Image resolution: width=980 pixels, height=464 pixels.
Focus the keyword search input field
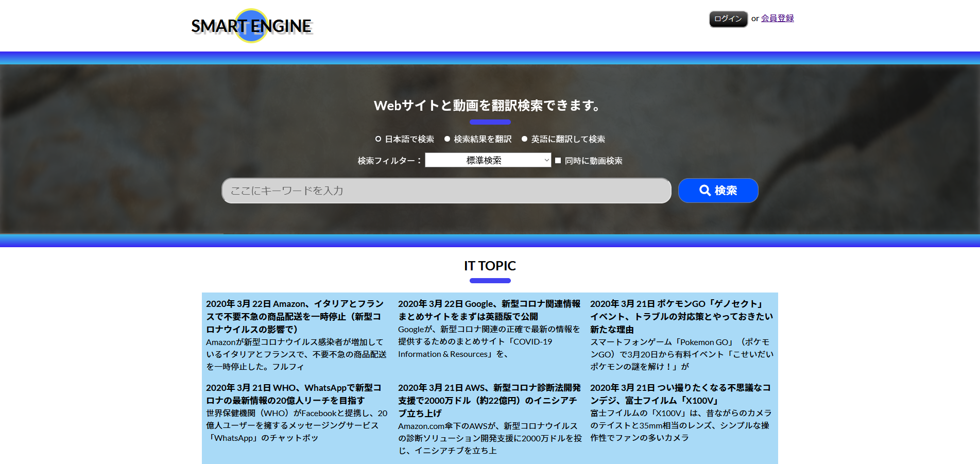[446, 191]
